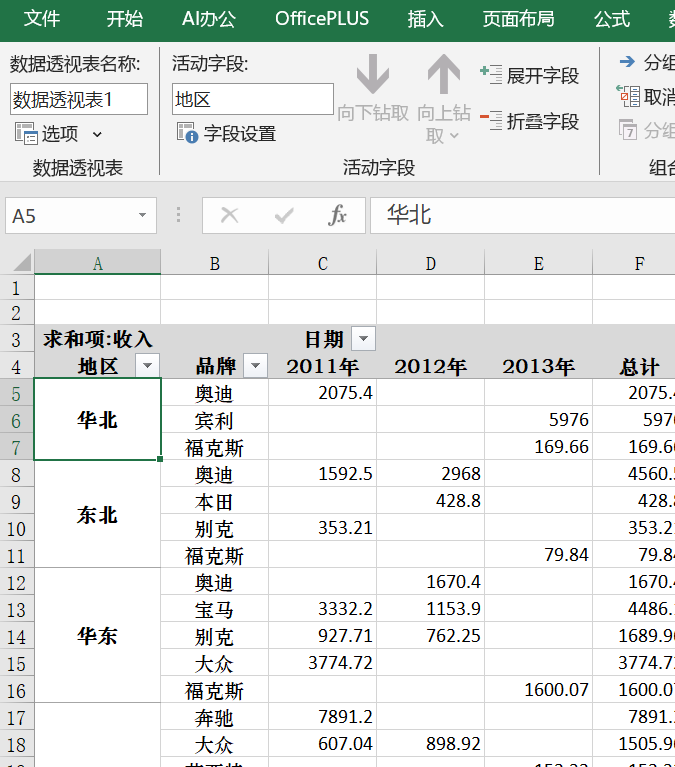Click the 2013年 column label
Viewport: 675px width, 767px height.
tap(539, 366)
